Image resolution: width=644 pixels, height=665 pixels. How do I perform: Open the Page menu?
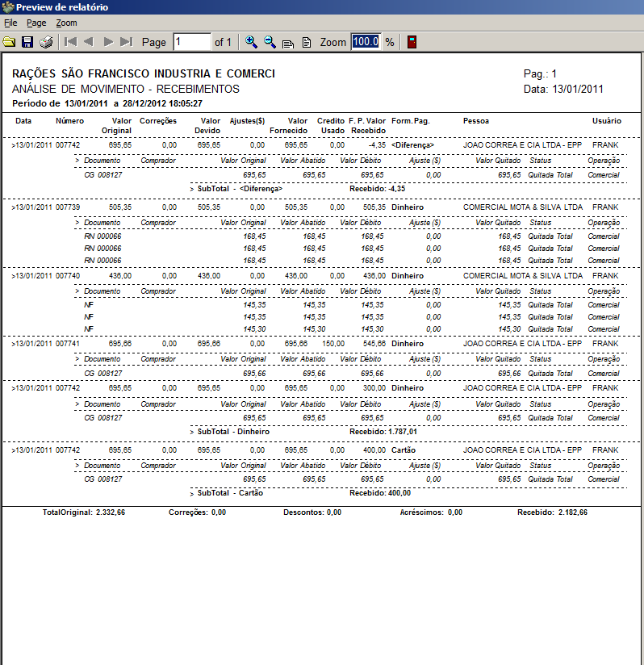tap(36, 23)
